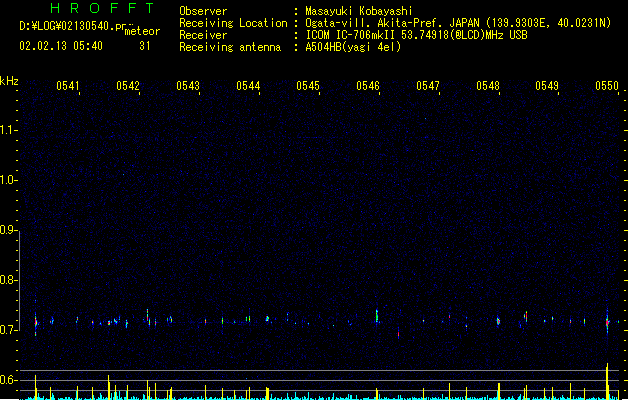The image size is (629, 400).
Task: Click the meteor label
Action: coord(142,31)
